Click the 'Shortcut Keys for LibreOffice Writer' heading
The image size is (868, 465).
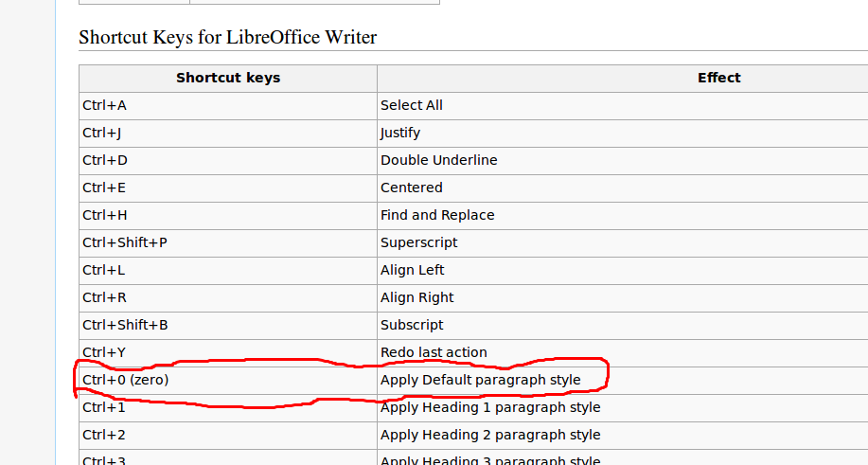227,37
